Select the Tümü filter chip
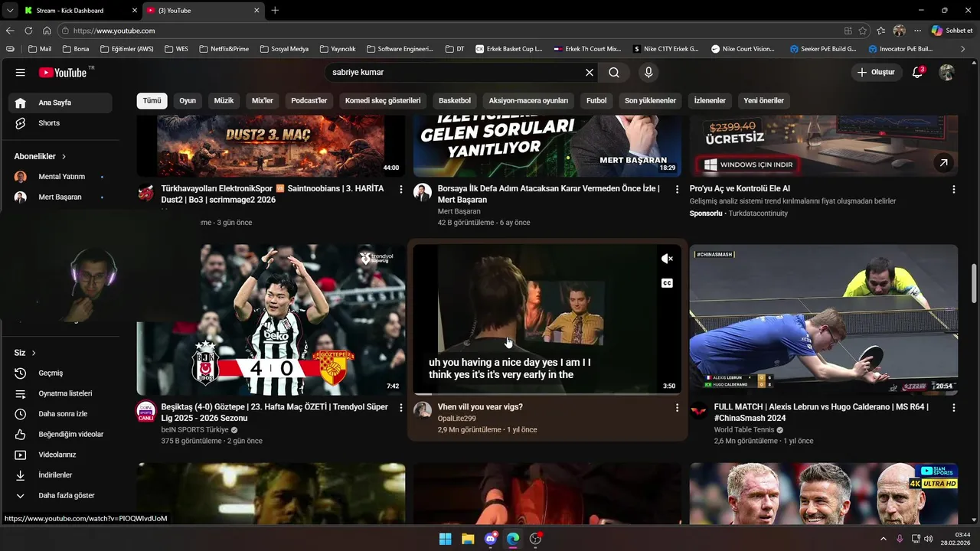Image resolution: width=980 pixels, height=551 pixels. [152, 100]
